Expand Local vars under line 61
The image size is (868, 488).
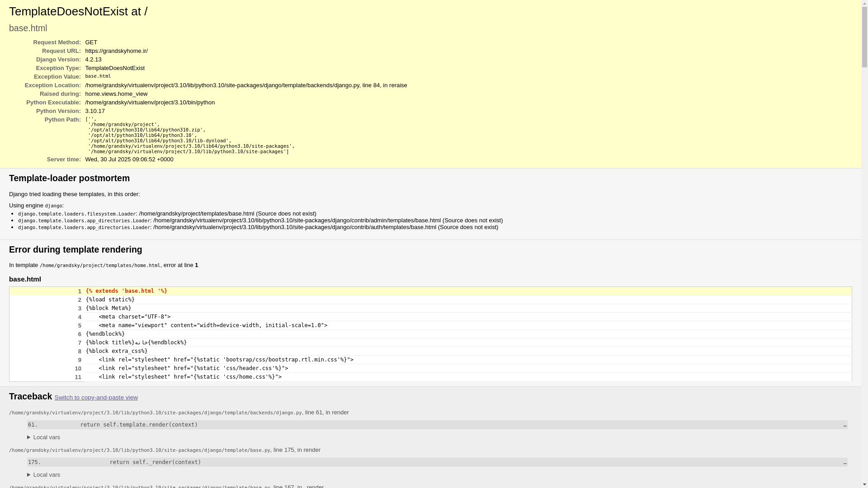point(43,437)
